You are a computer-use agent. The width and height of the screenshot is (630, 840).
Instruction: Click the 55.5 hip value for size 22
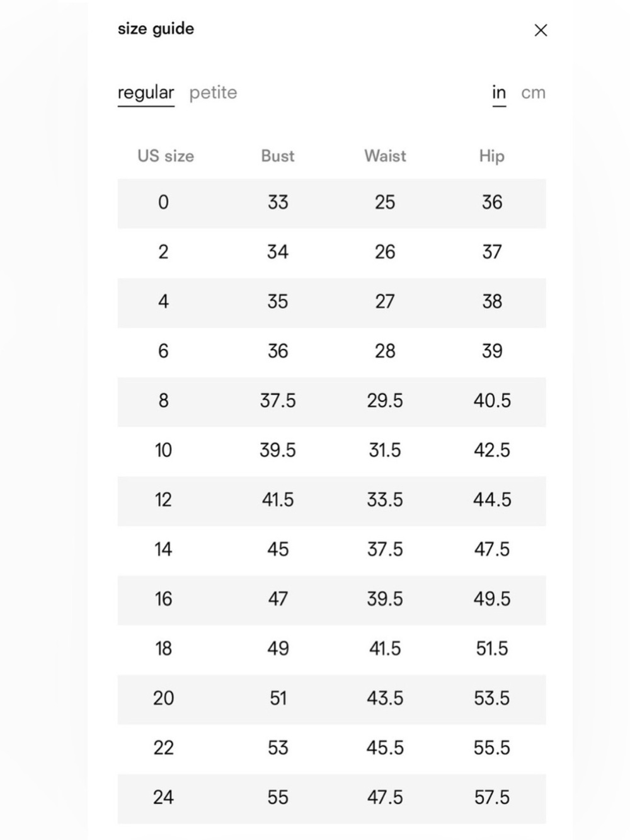click(x=492, y=748)
